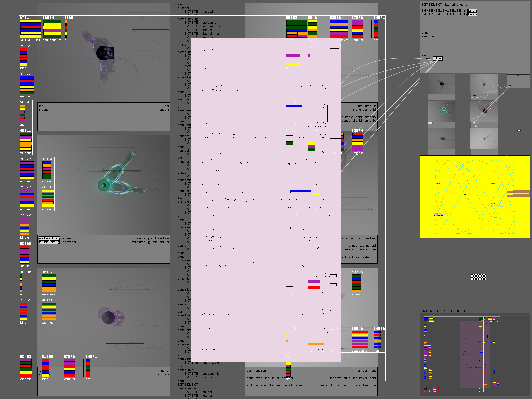Click 'a horizon to account for' text
This screenshot has height=399, width=532.
coord(274,385)
